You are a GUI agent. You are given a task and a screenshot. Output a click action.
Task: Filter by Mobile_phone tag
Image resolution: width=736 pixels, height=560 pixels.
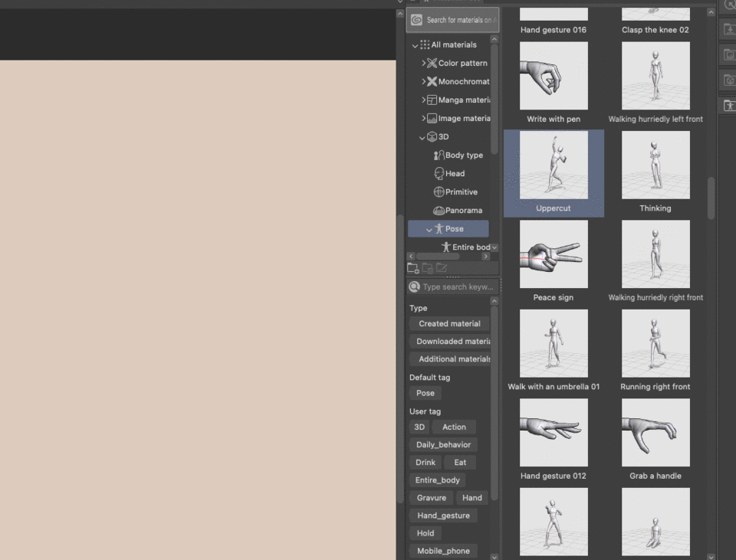tap(443, 551)
